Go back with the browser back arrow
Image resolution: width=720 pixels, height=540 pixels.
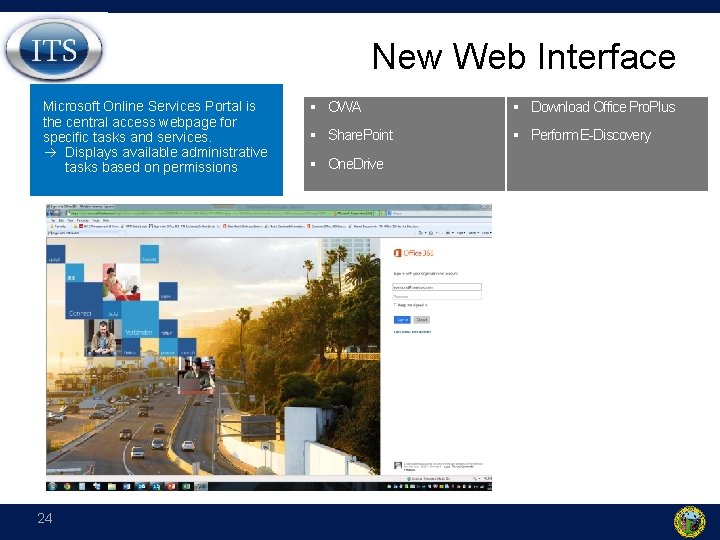tap(50, 214)
